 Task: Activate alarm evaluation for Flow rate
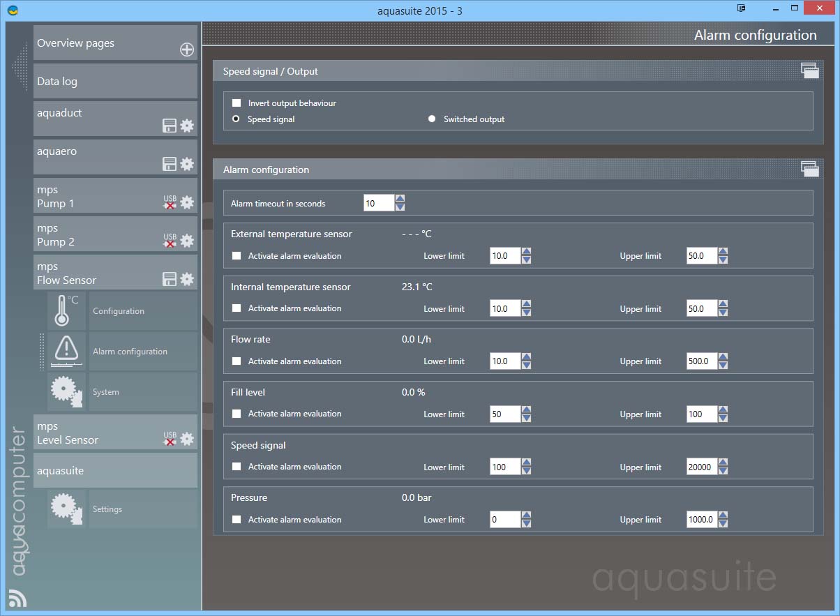coord(237,361)
